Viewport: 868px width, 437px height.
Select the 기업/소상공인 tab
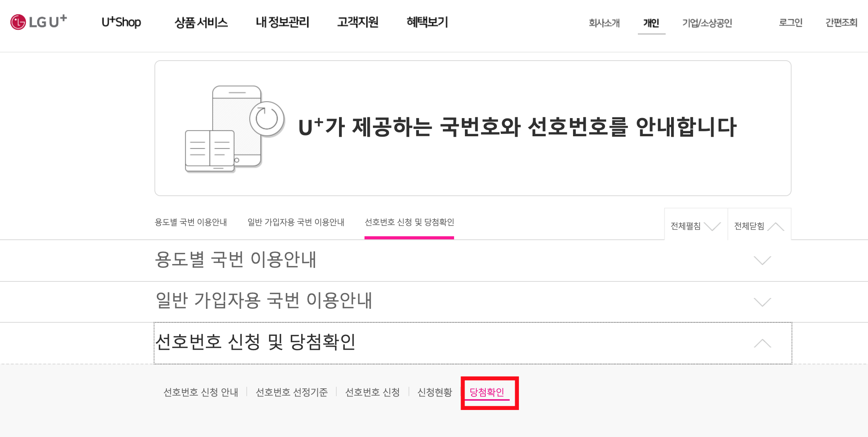707,23
